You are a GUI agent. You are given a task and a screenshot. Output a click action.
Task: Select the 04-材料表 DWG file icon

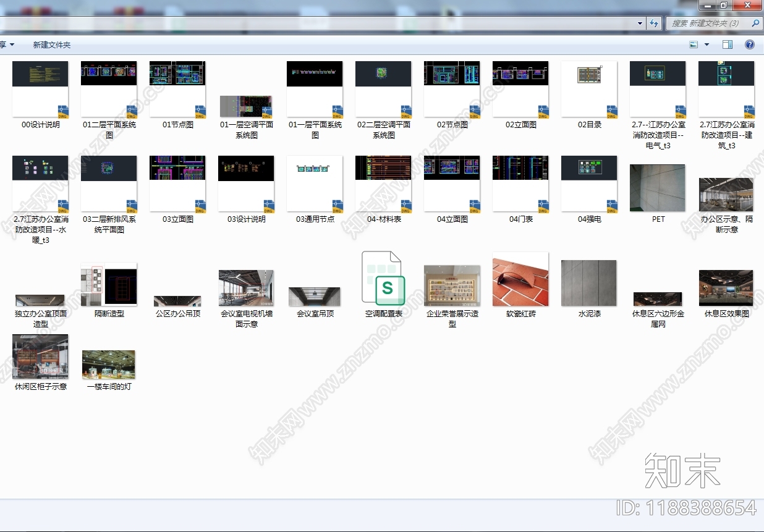[383, 184]
